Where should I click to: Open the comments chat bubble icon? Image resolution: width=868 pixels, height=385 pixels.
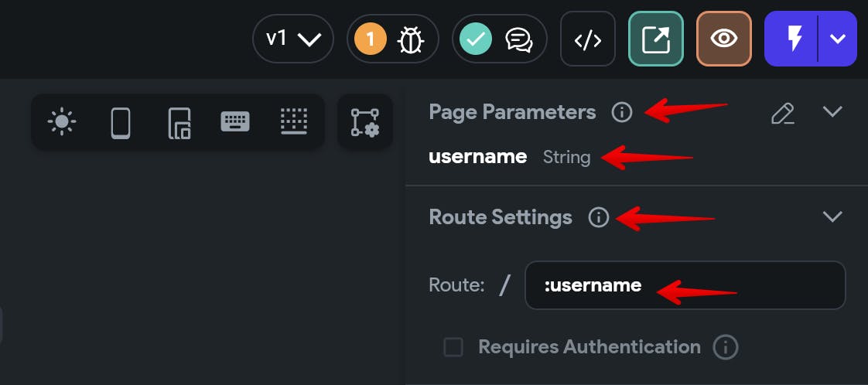(518, 39)
